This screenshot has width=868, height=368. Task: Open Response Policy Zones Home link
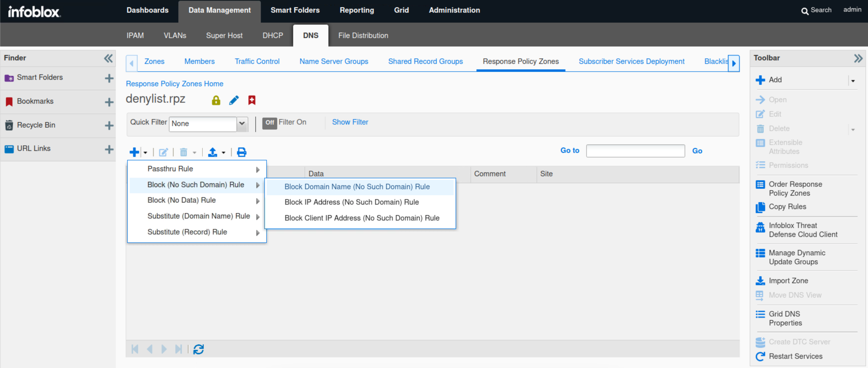pyautogui.click(x=174, y=84)
